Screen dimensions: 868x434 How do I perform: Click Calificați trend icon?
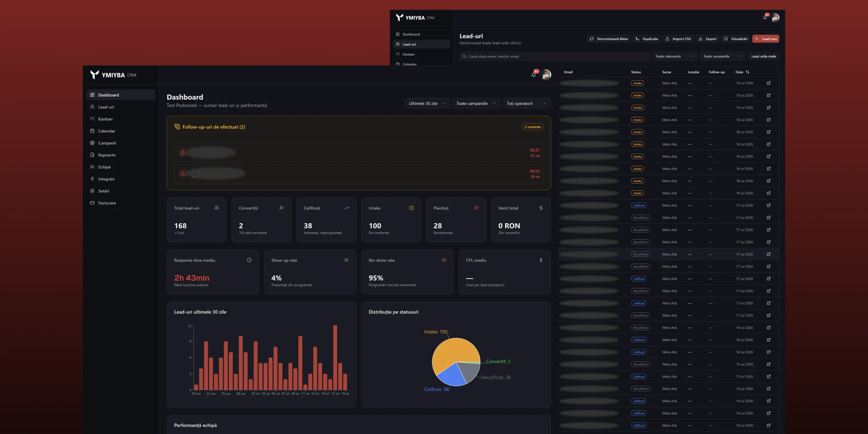[346, 208]
